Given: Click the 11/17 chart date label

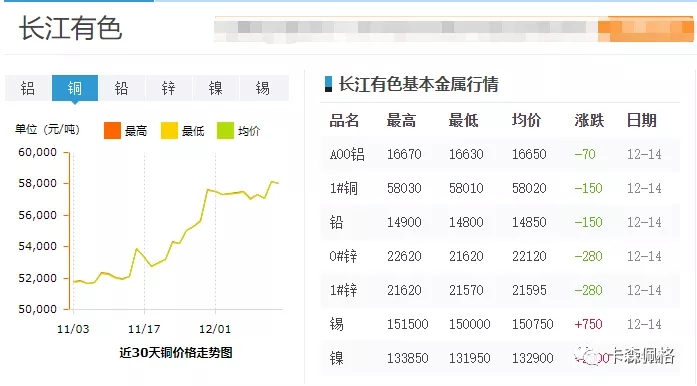Looking at the screenshot, I should point(144,329).
